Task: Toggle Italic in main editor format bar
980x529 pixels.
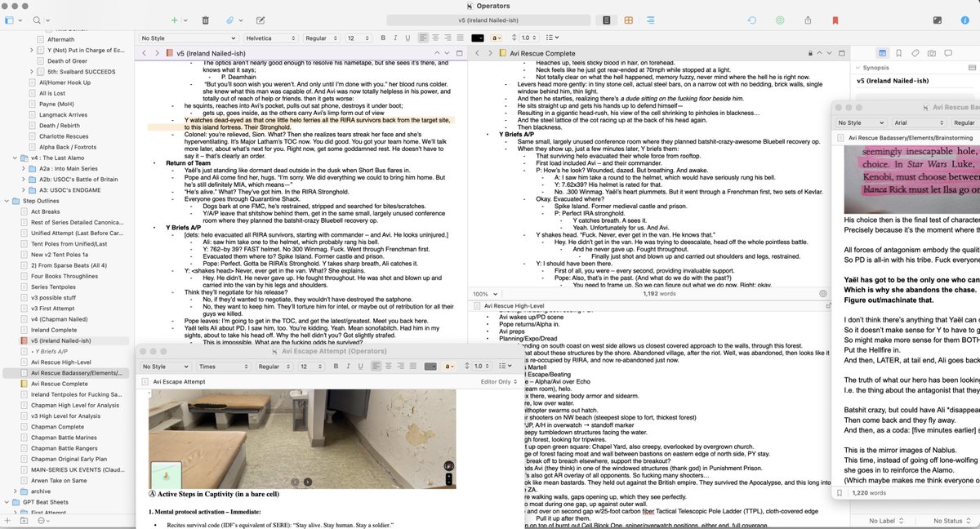Action: 394,38
